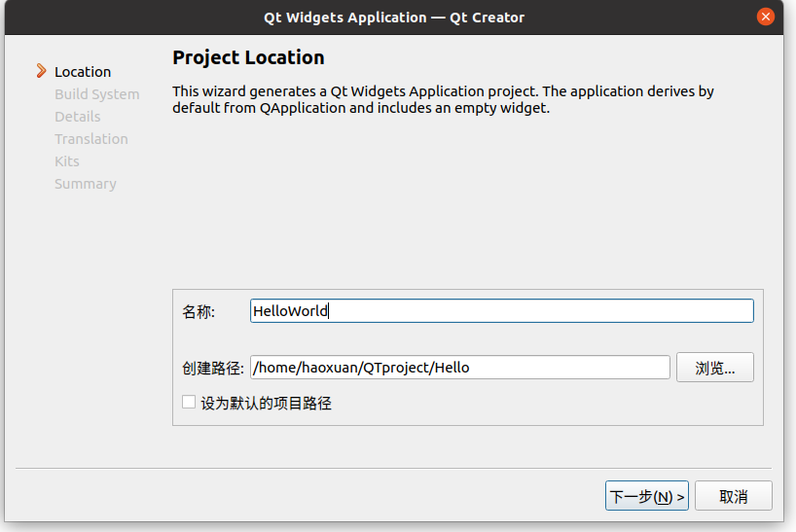Click the orange arrow icon beside Location
The height and width of the screenshot is (532, 796).
(41, 71)
